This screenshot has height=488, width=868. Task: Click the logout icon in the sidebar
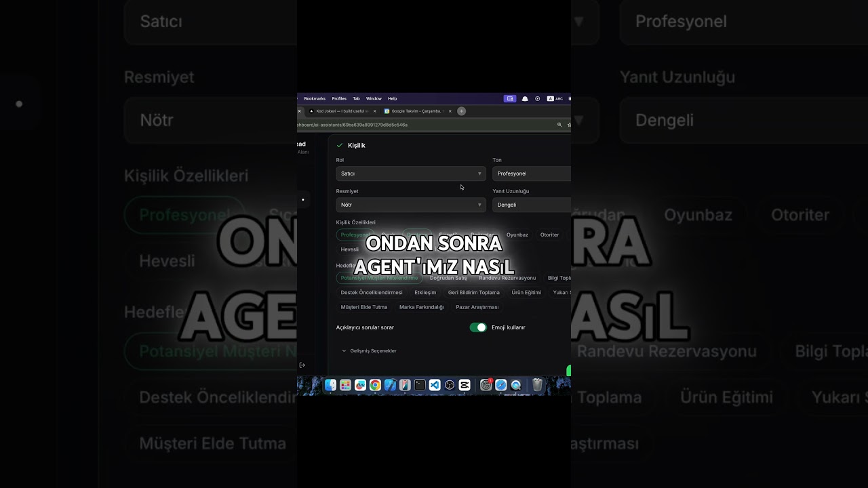[x=302, y=365]
